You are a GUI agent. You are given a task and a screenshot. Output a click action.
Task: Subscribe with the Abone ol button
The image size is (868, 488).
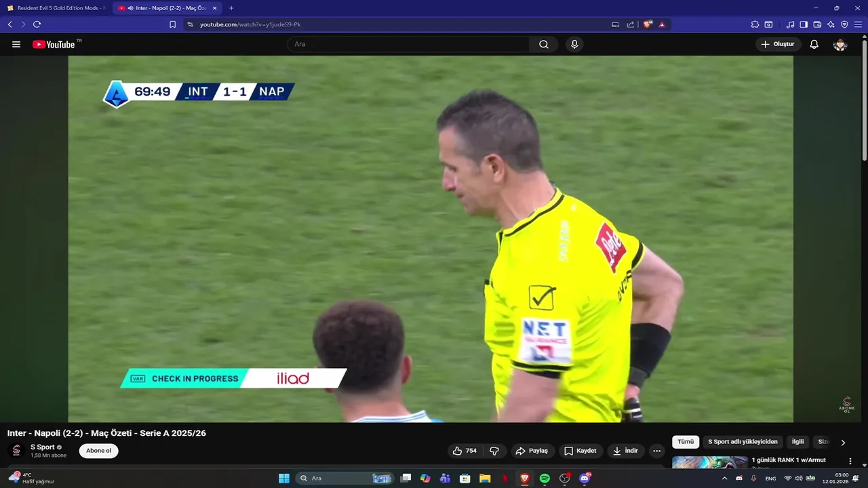(x=98, y=451)
